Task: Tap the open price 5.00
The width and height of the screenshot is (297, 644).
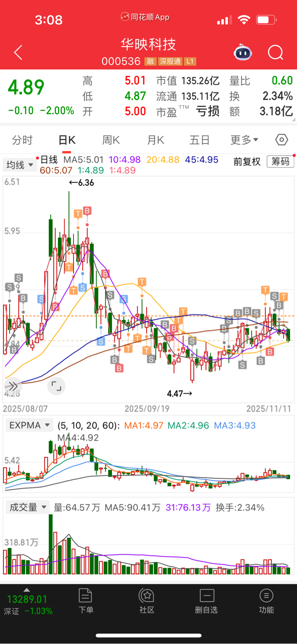Action: (x=135, y=112)
